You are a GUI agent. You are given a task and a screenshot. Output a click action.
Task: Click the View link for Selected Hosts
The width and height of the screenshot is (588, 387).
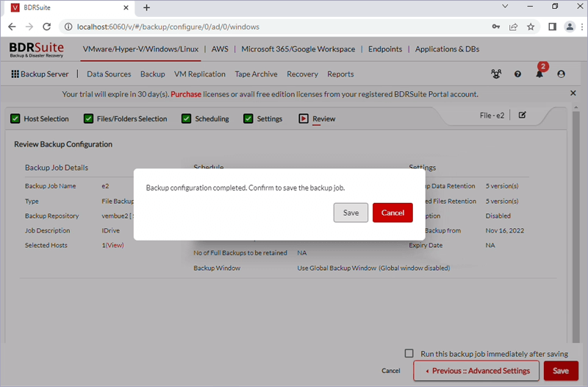click(115, 245)
